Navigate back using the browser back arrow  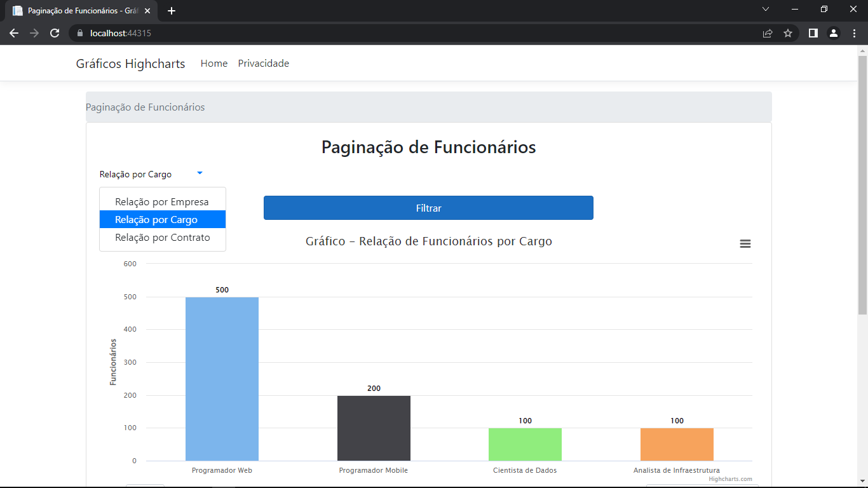tap(14, 33)
